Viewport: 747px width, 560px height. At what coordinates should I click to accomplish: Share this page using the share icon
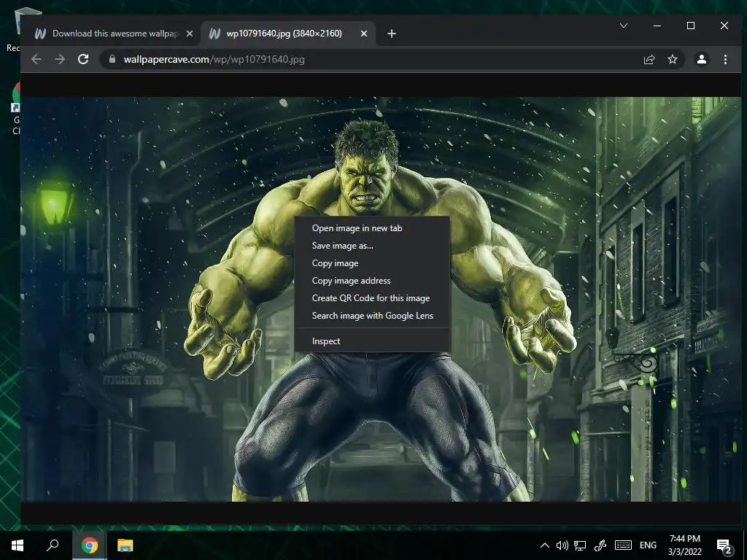tap(649, 59)
